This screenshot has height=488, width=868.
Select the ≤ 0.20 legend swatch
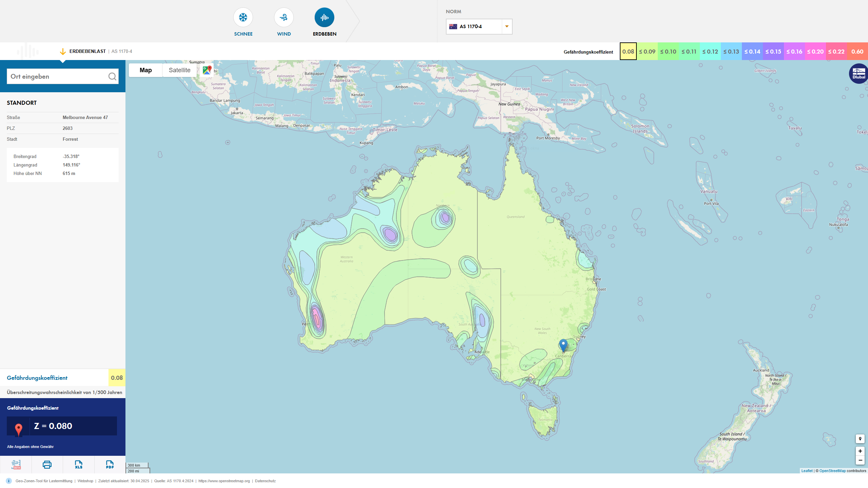point(815,52)
